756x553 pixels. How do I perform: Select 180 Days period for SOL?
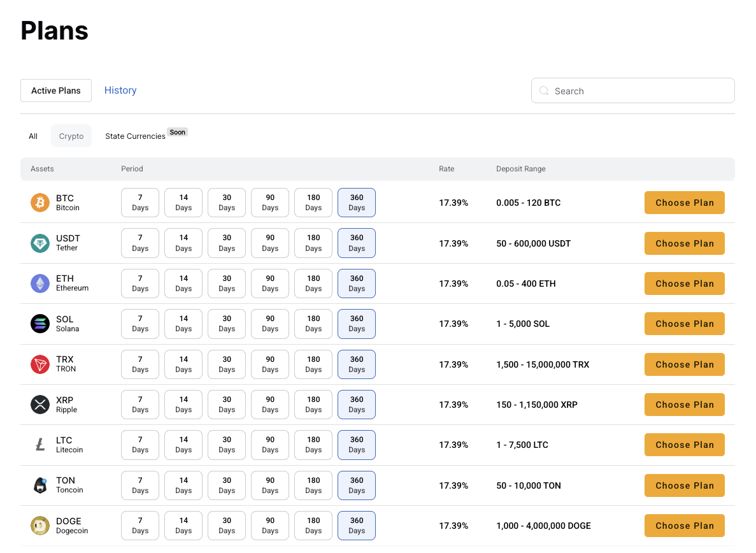(x=313, y=324)
